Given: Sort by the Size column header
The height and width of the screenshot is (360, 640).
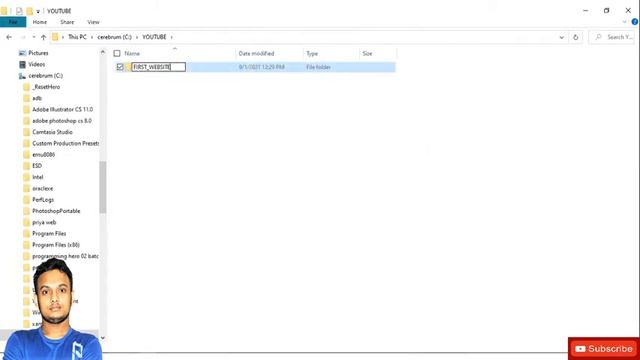Looking at the screenshot, I should tap(367, 53).
